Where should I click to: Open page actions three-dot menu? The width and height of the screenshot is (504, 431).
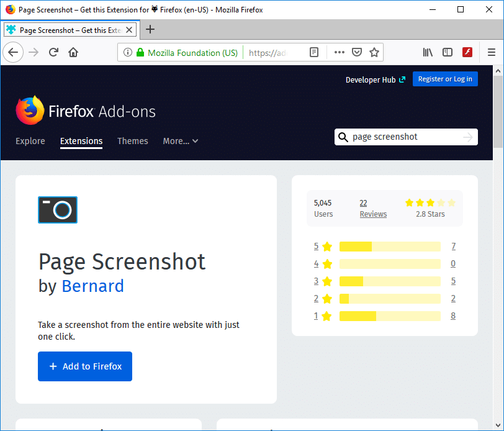coord(339,53)
